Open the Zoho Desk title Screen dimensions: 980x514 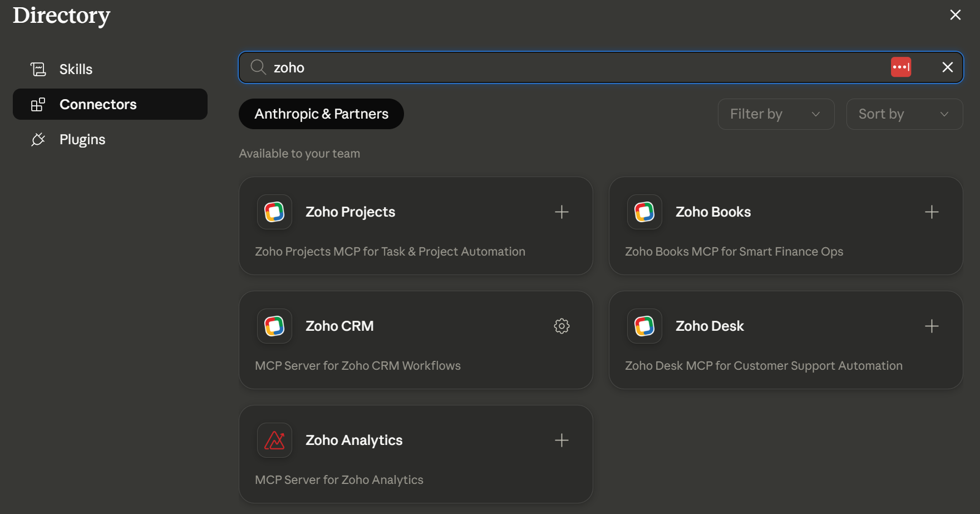coord(710,326)
